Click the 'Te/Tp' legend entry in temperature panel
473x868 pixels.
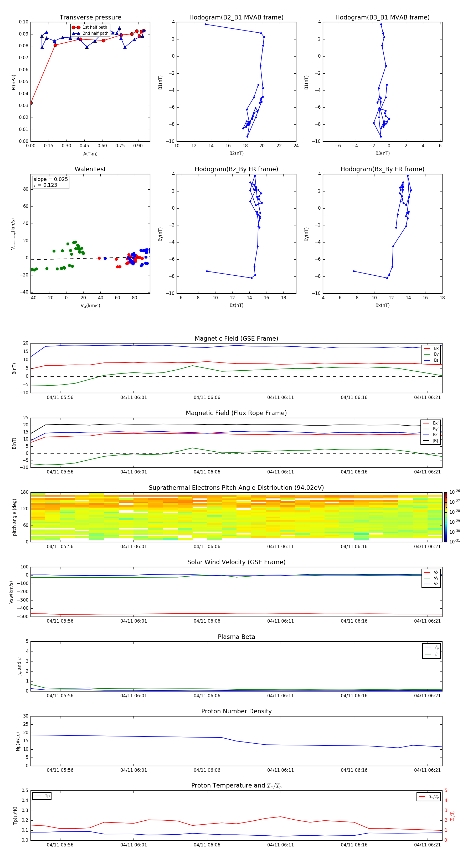click(x=429, y=796)
